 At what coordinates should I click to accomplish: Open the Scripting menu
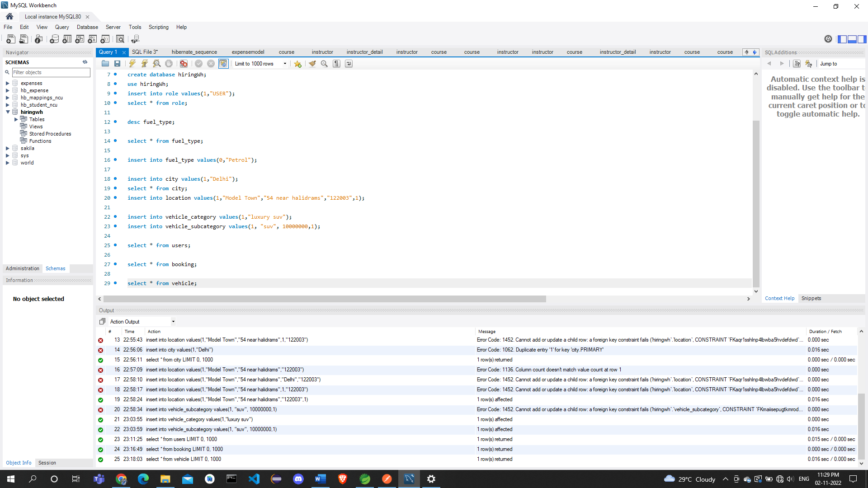159,27
